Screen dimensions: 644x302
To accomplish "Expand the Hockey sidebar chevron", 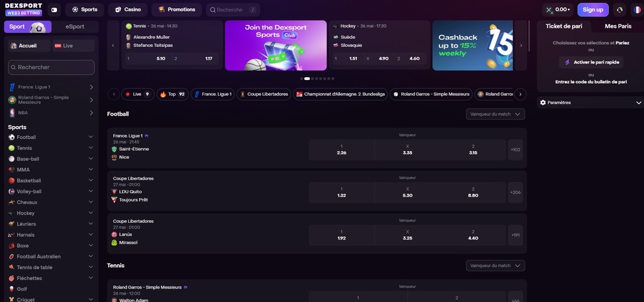I will (x=91, y=213).
